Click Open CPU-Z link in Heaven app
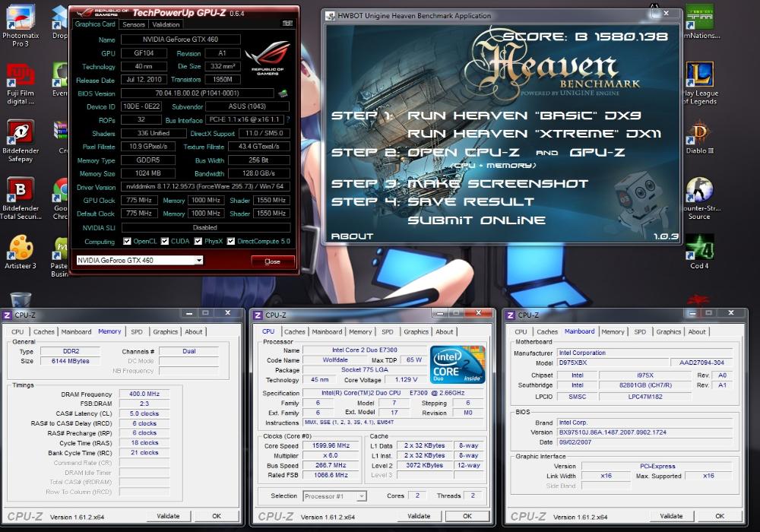This screenshot has height=532, width=760. (x=464, y=152)
